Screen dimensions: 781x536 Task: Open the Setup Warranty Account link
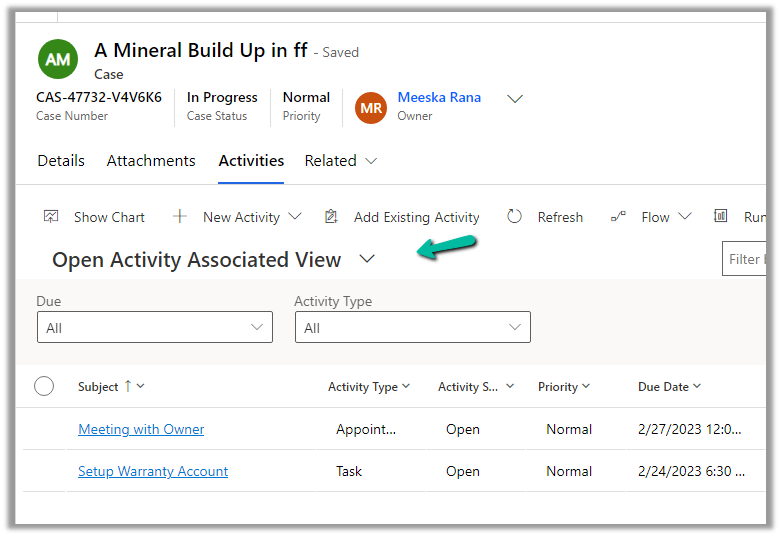click(x=153, y=472)
